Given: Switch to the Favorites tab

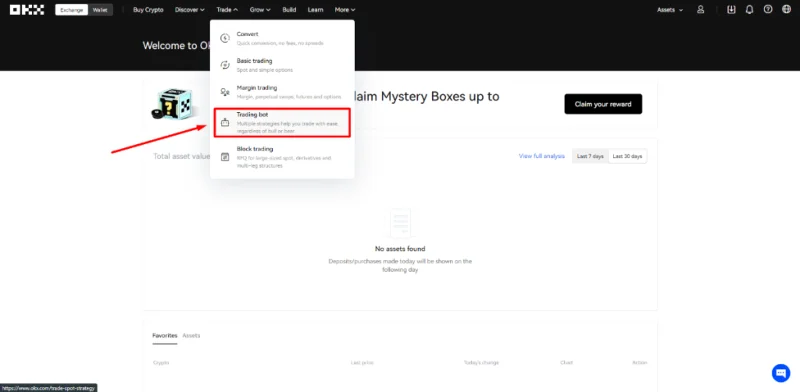Looking at the screenshot, I should (x=165, y=336).
